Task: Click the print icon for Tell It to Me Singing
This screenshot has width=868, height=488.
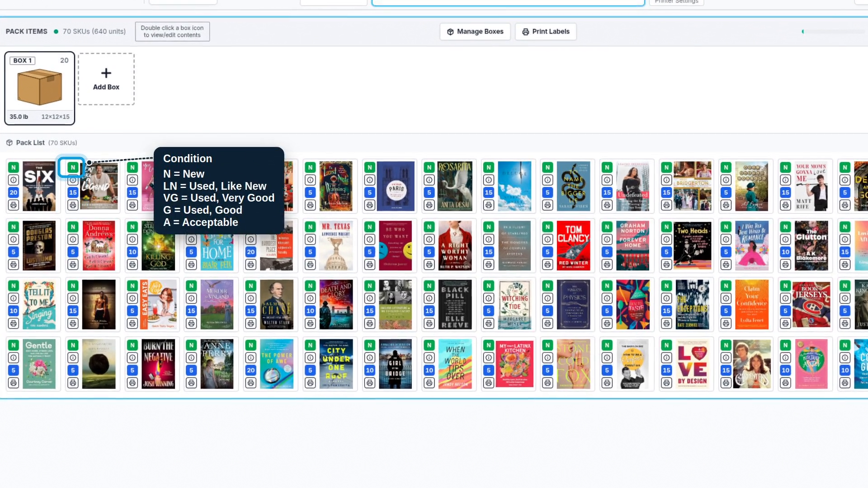Action: 14,324
